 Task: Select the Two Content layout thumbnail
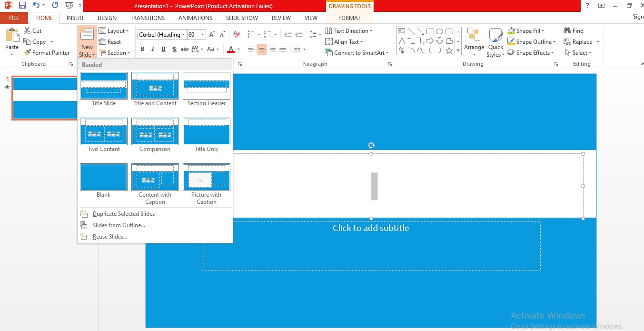pos(104,132)
